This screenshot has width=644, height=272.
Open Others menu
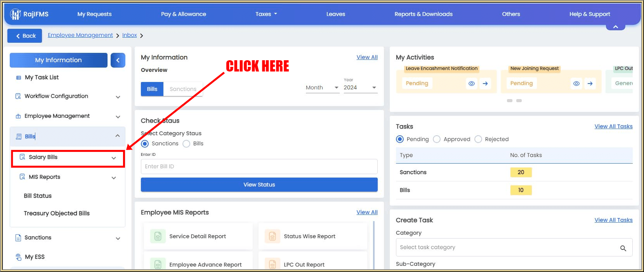coord(511,14)
